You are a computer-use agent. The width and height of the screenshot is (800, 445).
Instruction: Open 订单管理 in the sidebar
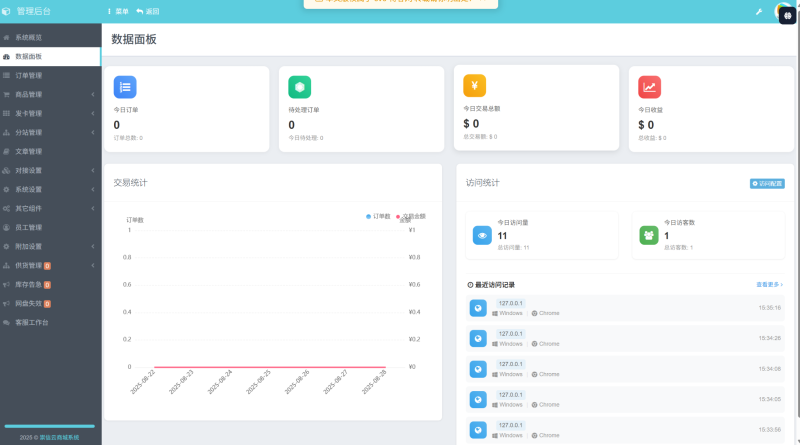29,76
